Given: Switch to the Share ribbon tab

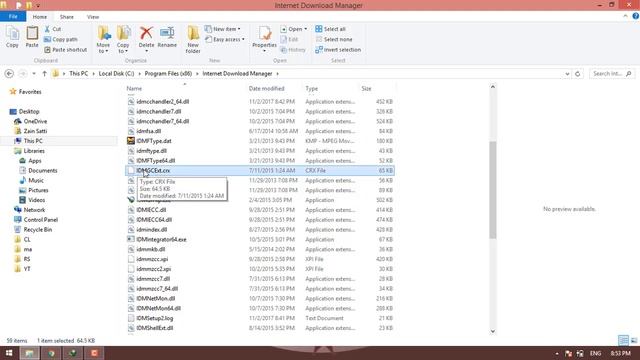Looking at the screenshot, I should (x=67, y=17).
